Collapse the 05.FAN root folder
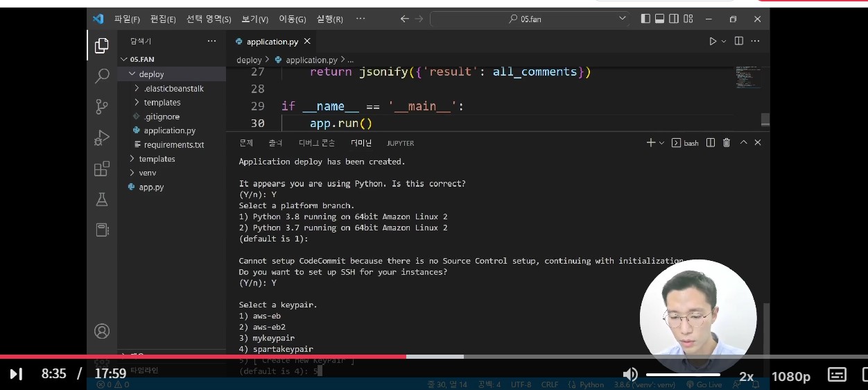868x390 pixels. [172, 60]
